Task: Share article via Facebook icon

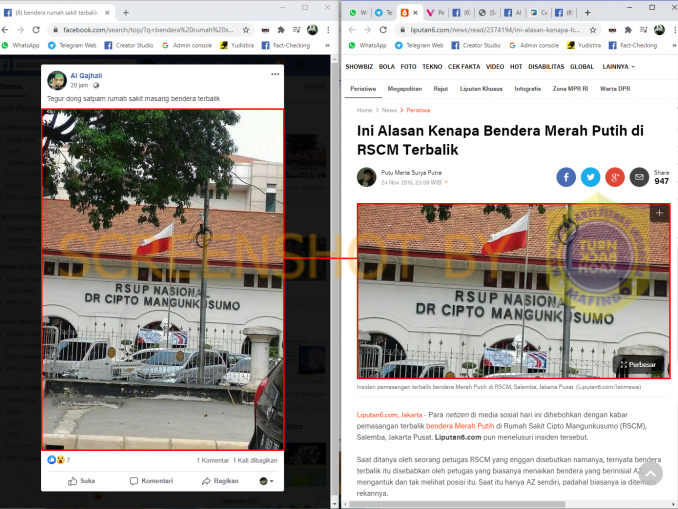Action: point(566,177)
